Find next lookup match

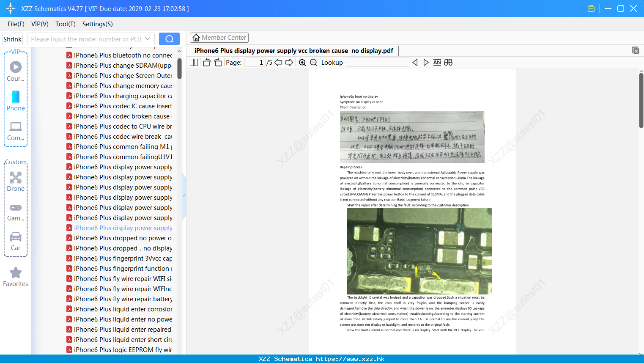(426, 62)
